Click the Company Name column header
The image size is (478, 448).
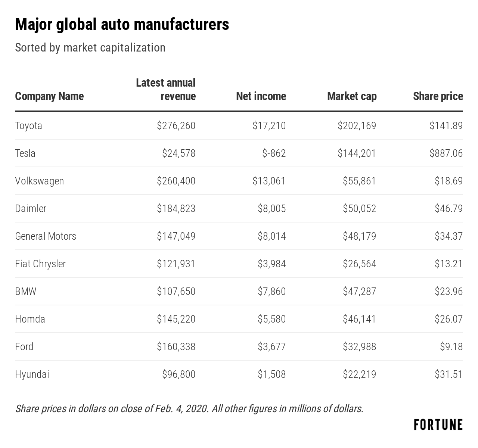[49, 96]
